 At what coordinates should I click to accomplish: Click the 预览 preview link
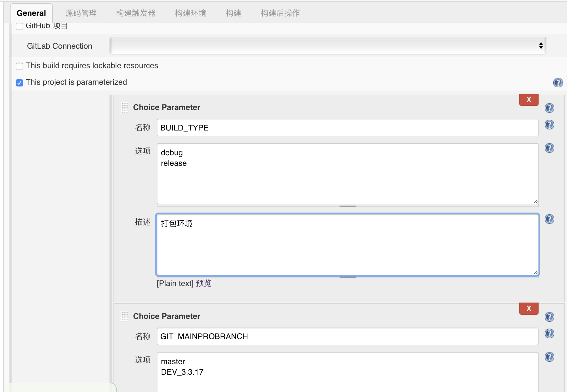coord(203,283)
